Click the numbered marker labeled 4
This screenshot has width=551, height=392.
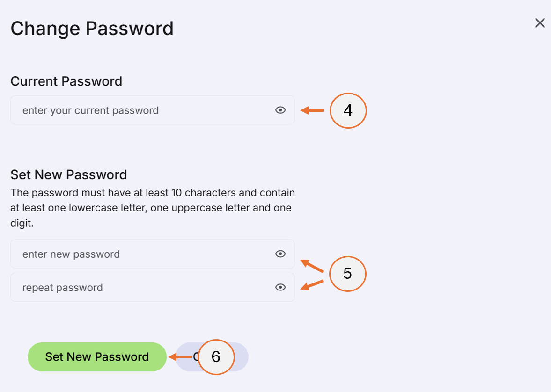pos(348,110)
